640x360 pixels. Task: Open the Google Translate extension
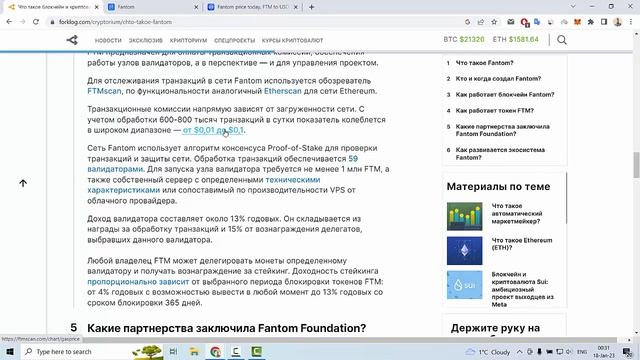click(537, 22)
